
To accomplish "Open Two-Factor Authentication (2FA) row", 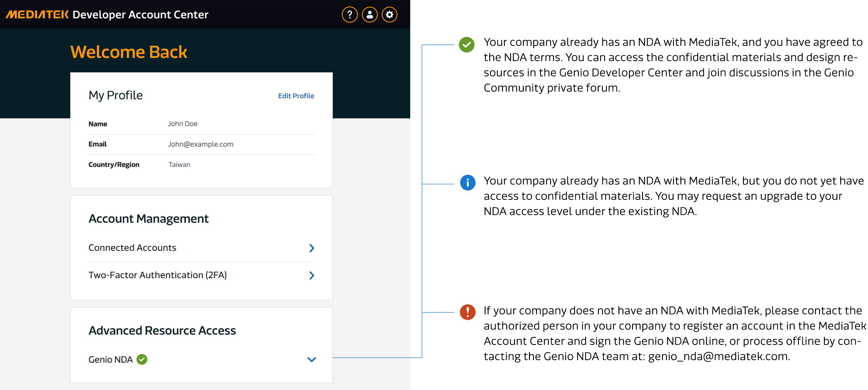I will click(x=201, y=275).
